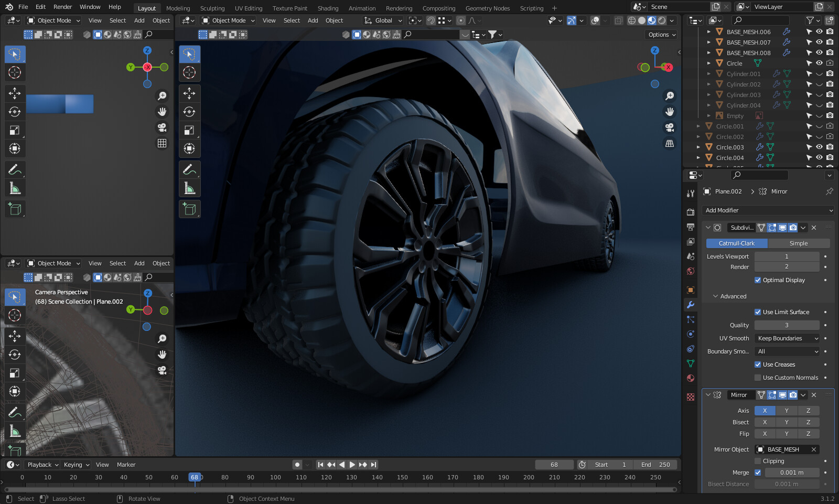Pin the Plane.002 properties context
The height and width of the screenshot is (504, 839).
pos(829,191)
